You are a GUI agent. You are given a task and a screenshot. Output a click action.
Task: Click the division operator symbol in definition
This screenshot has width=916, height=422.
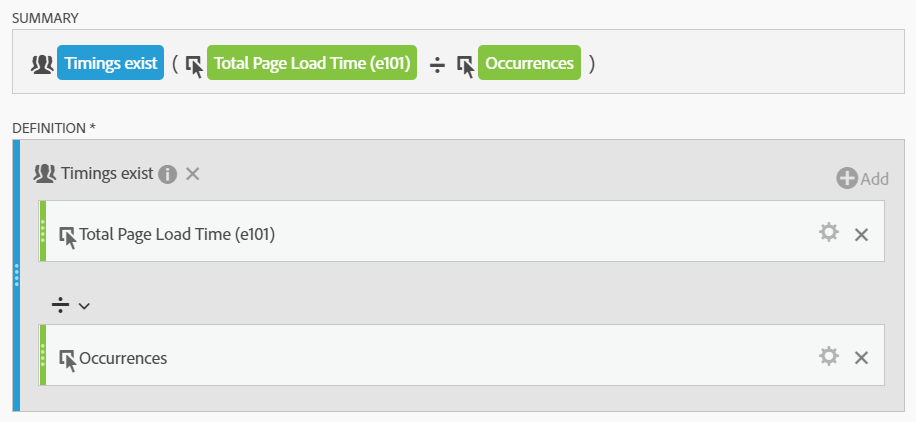60,305
